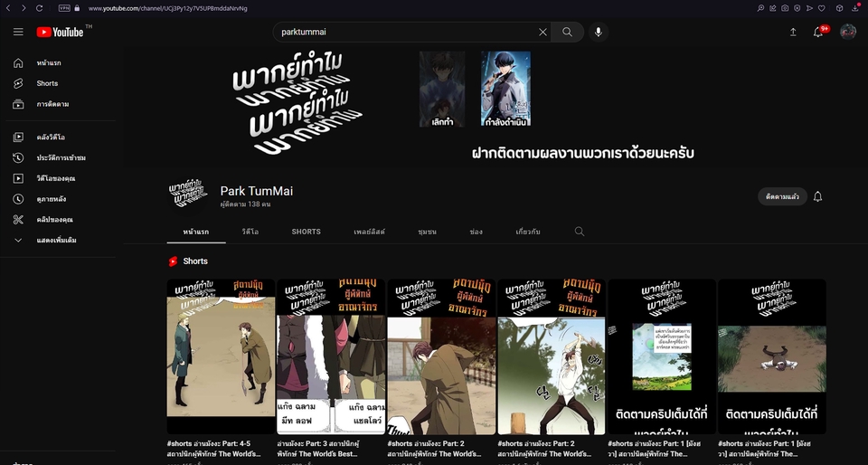Click the Park TumMai channel name

coord(256,191)
